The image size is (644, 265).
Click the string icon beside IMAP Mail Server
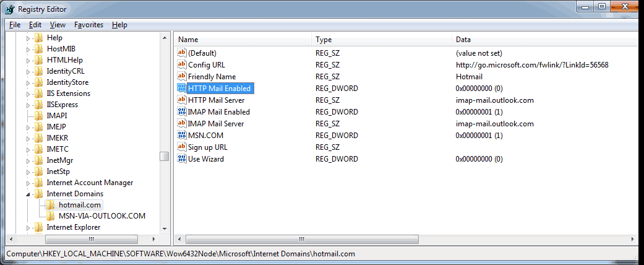point(181,123)
